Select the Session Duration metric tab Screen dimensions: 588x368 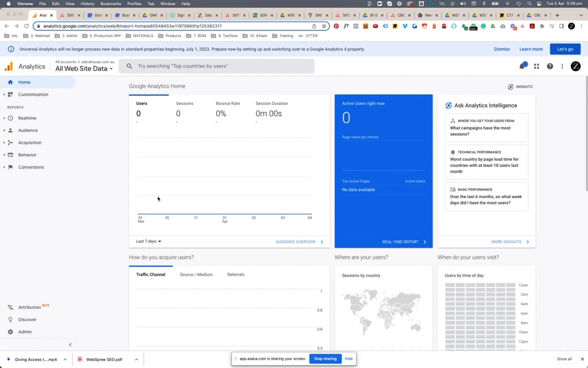pos(272,110)
